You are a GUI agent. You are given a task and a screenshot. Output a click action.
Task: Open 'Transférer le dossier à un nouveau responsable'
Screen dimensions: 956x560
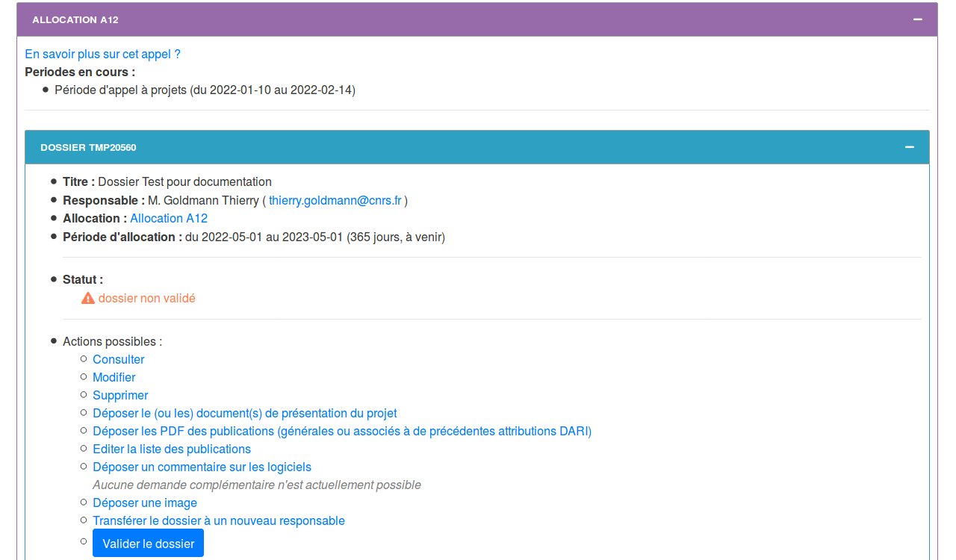[x=218, y=521]
